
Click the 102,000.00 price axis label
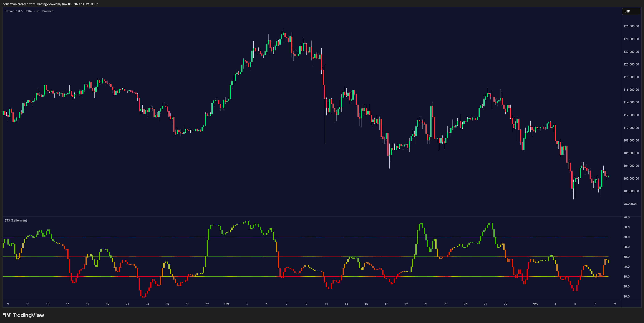point(631,179)
